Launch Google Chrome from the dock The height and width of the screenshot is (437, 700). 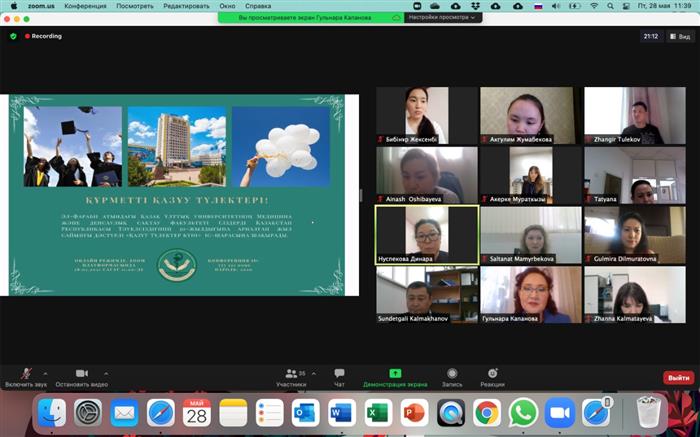(487, 412)
